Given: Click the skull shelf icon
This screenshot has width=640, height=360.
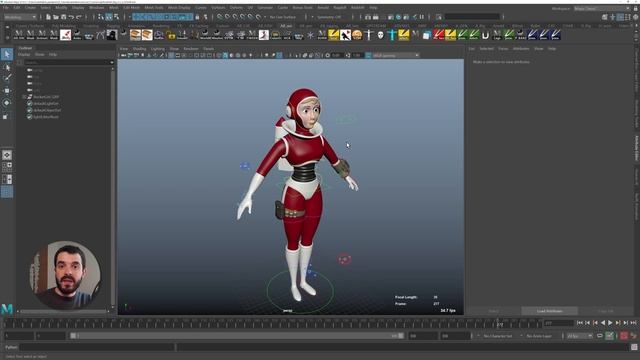Looking at the screenshot, I should click(380, 35).
